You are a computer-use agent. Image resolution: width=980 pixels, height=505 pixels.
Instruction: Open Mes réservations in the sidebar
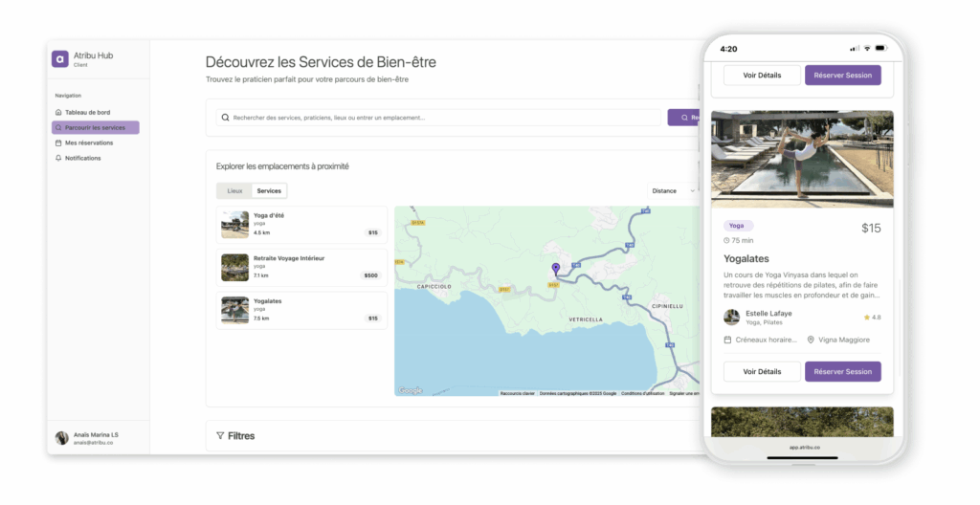[88, 143]
